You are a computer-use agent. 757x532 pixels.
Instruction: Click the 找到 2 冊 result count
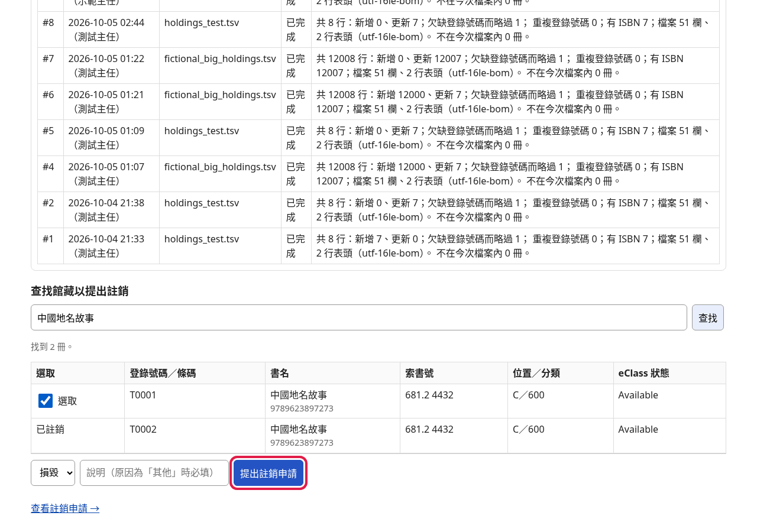[x=52, y=346]
